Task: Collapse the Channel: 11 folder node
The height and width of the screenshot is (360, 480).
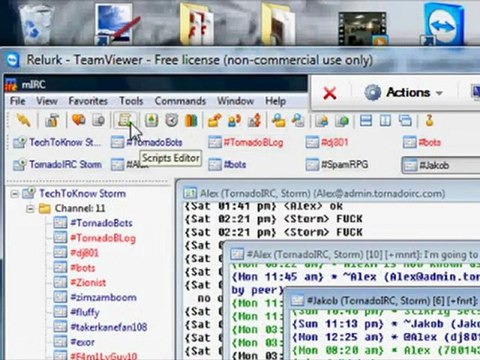Action: pos(30,209)
